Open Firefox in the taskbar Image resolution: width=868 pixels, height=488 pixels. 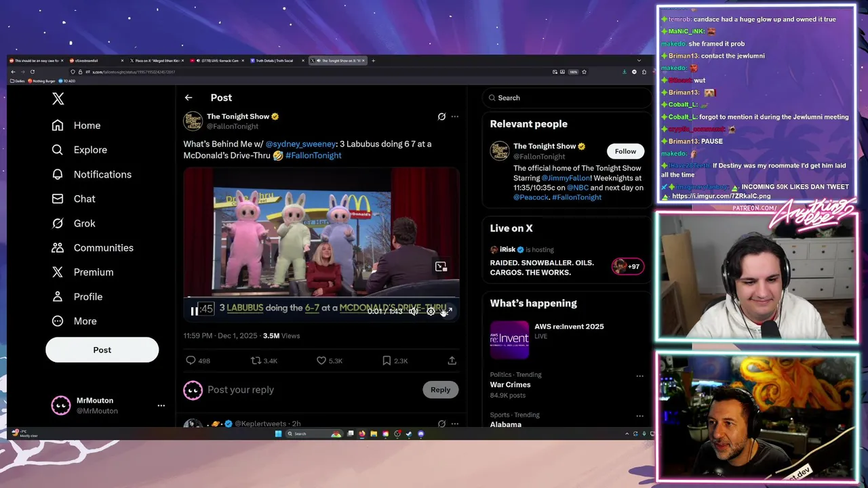tap(362, 434)
